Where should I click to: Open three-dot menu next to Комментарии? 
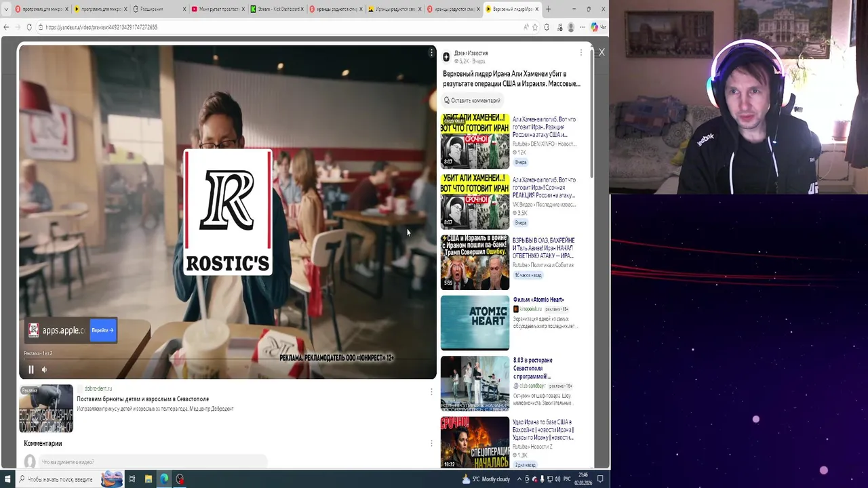[x=431, y=443]
